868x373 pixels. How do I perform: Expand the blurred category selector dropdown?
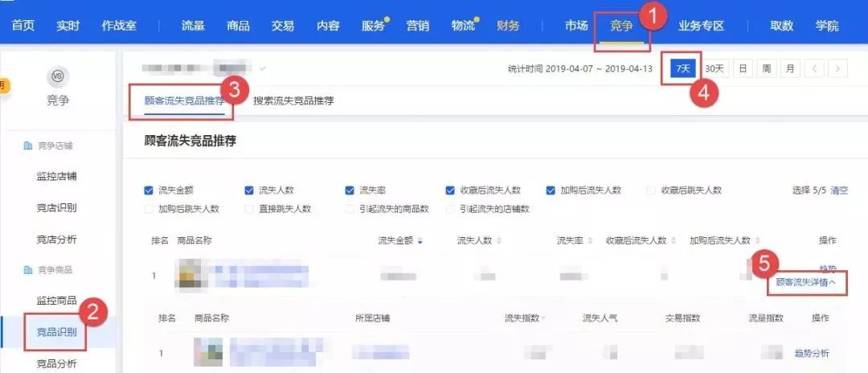pos(263,69)
